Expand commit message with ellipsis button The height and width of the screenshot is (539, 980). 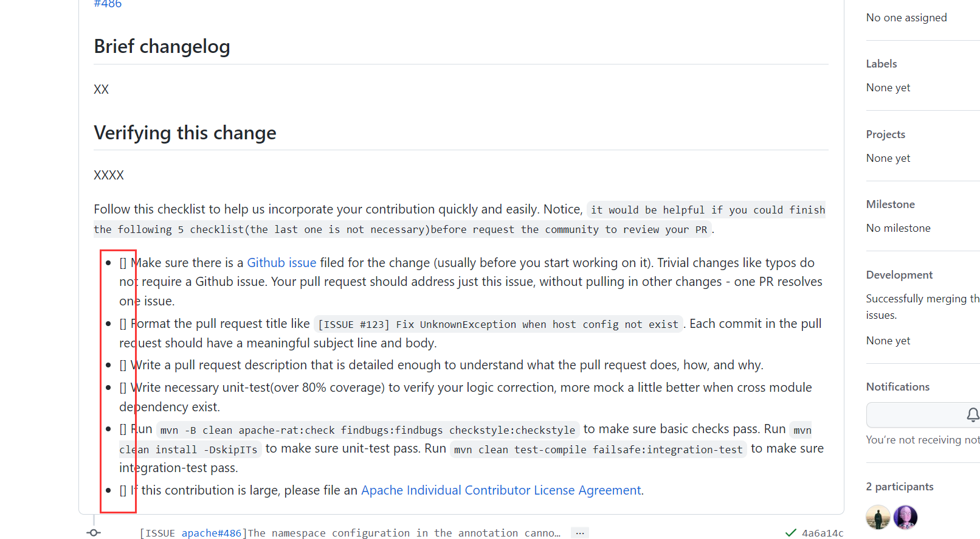[580, 533]
